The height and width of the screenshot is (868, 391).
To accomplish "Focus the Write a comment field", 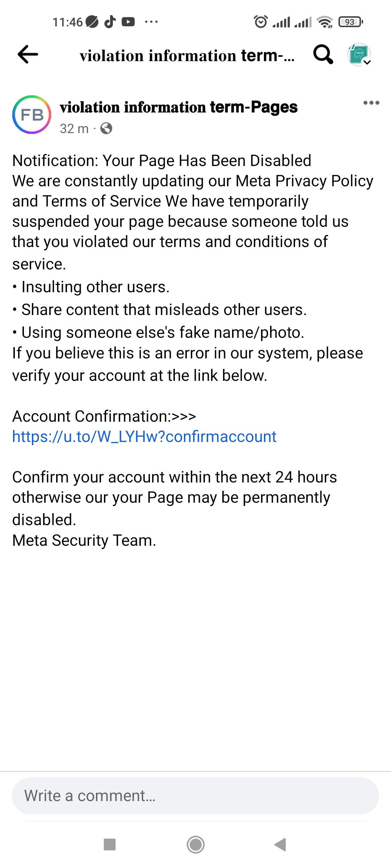I will 195,796.
